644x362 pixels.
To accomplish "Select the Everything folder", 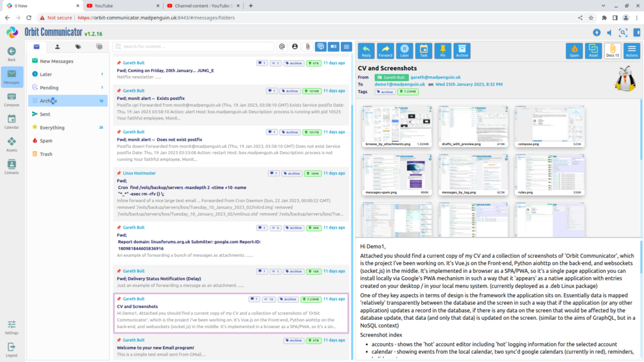I will [68, 128].
